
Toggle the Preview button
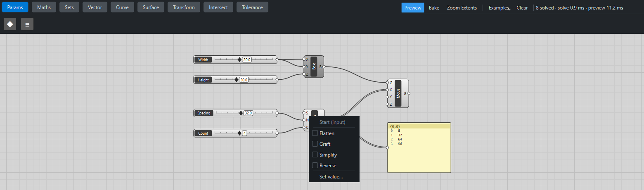tap(413, 7)
